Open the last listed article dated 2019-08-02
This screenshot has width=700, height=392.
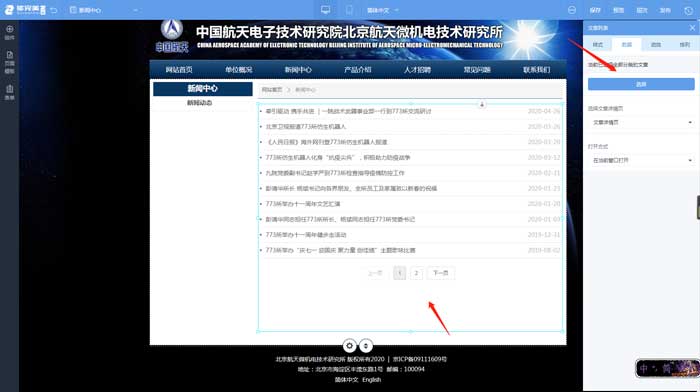click(340, 250)
